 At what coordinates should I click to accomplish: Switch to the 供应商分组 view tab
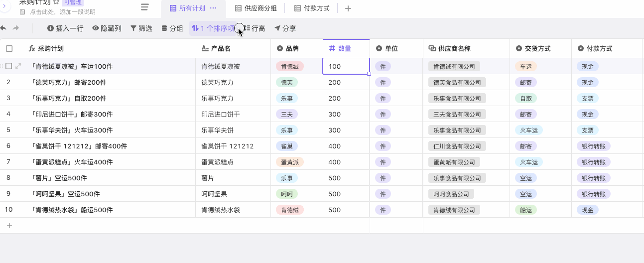pyautogui.click(x=256, y=8)
